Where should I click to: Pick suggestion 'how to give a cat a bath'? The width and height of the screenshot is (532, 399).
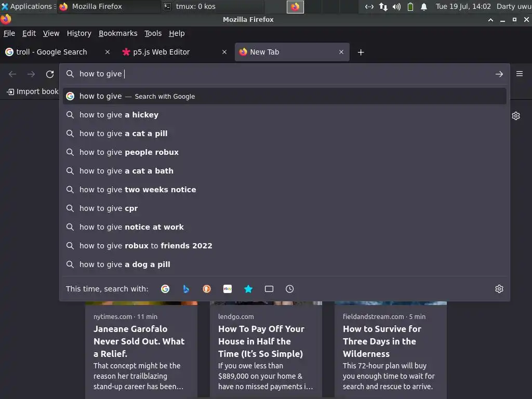(x=284, y=170)
